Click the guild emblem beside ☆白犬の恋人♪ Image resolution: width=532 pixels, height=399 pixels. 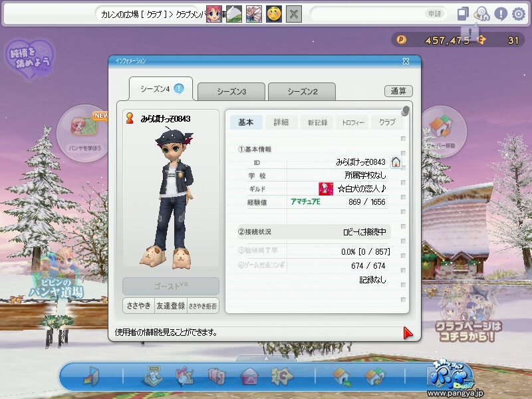(326, 189)
